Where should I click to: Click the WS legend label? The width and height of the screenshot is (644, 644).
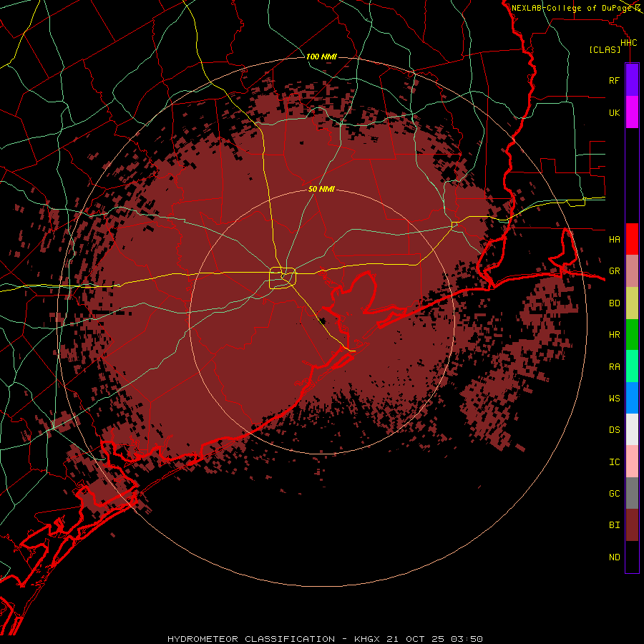(614, 398)
